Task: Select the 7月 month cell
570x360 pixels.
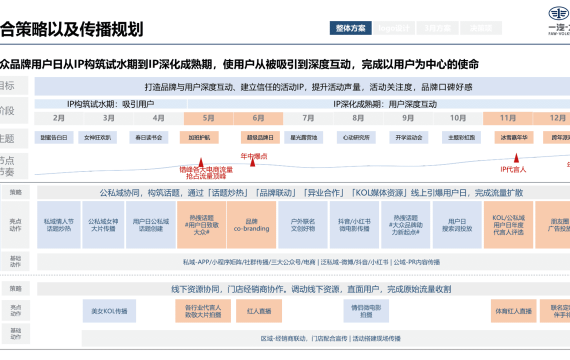Action: point(308,118)
